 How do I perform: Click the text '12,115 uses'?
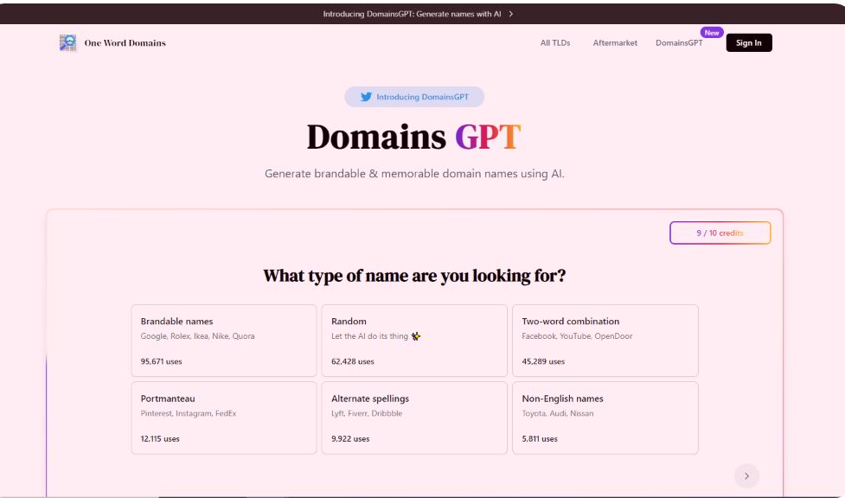[x=160, y=439]
